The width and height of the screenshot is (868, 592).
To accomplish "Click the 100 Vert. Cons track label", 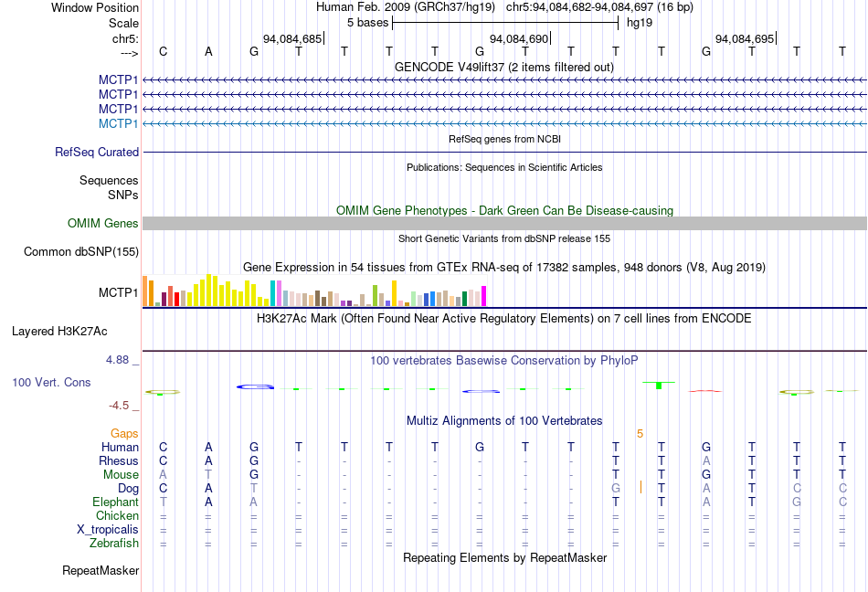I will [x=51, y=382].
